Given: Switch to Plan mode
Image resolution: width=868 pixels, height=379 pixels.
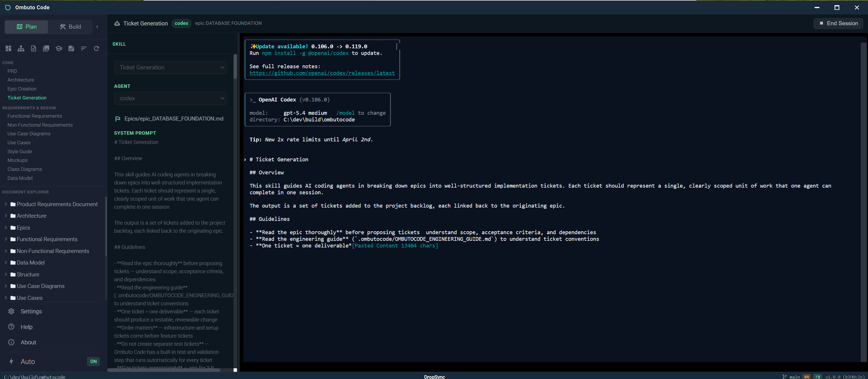Looking at the screenshot, I should tap(26, 27).
